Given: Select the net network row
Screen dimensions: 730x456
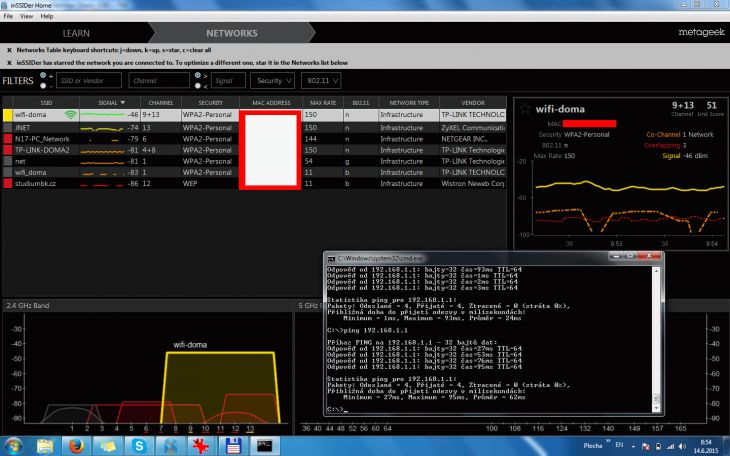Looking at the screenshot, I should [x=254, y=161].
